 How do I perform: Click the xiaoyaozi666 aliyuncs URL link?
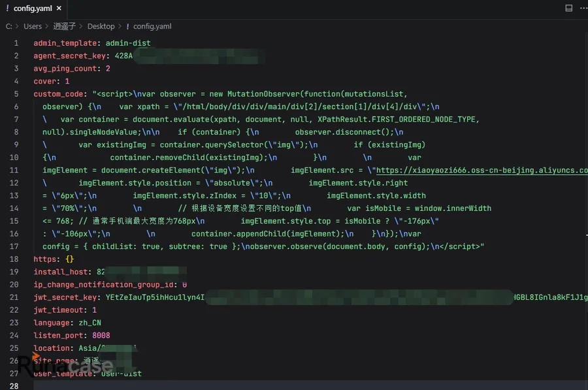point(482,171)
